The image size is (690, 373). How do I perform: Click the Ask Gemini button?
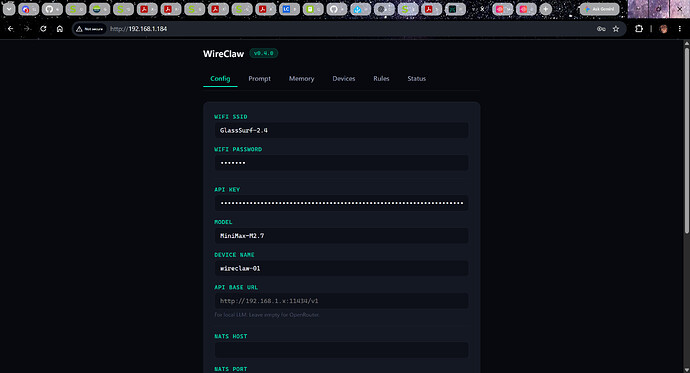point(599,9)
